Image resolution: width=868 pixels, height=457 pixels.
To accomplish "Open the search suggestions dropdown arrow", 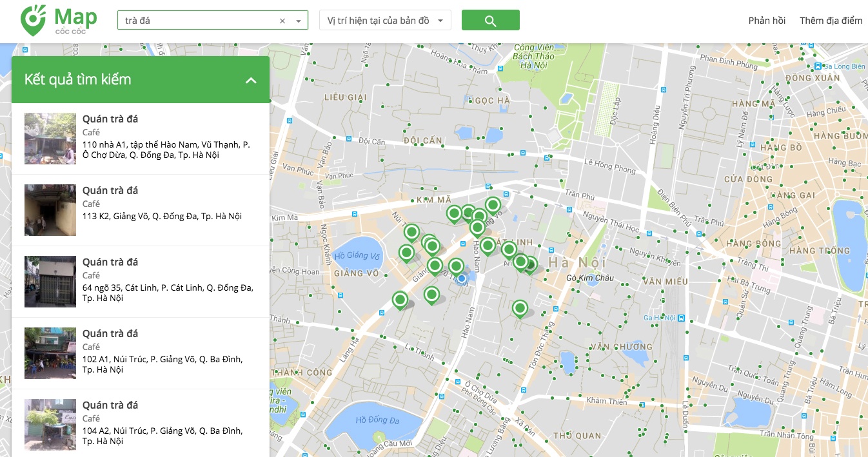I will 298,21.
